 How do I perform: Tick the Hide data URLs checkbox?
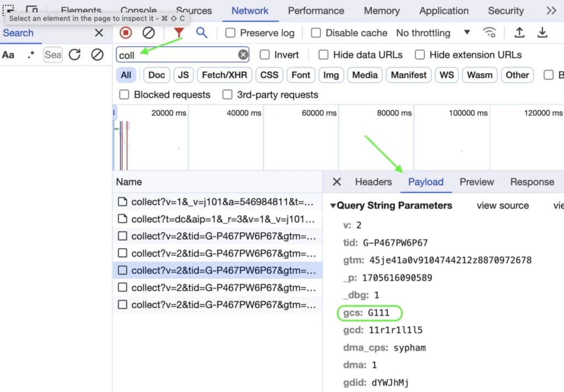click(x=323, y=55)
